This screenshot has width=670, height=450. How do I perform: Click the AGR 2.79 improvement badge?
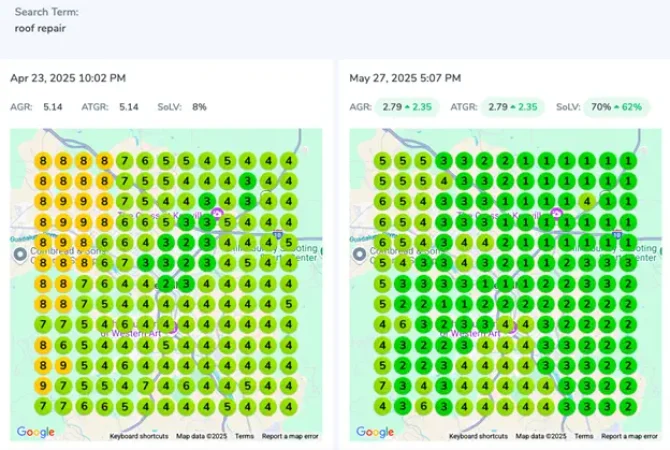tap(406, 107)
